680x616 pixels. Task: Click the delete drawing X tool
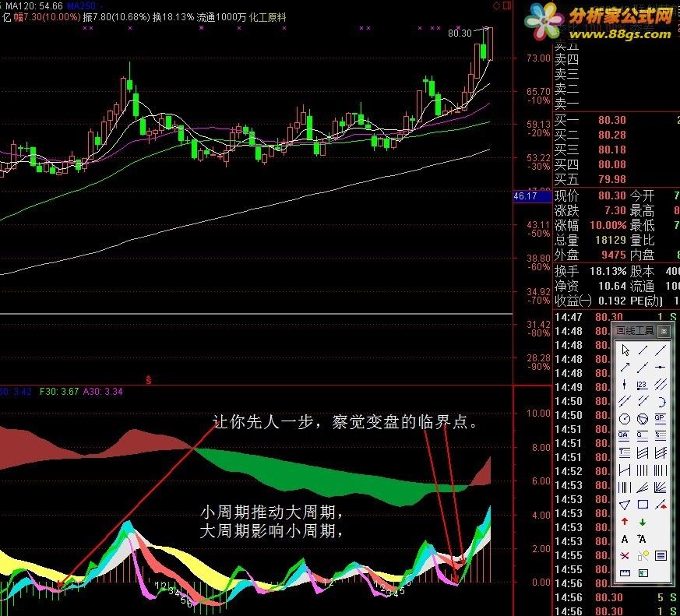[625, 556]
